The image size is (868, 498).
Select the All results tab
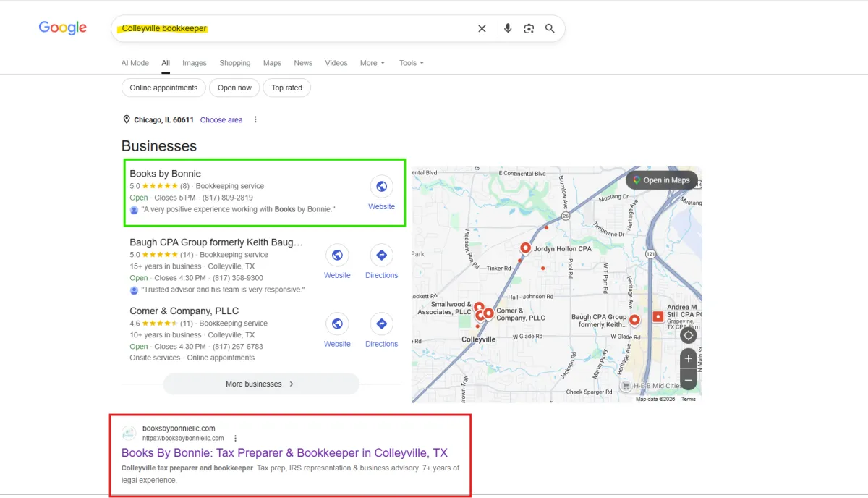click(x=166, y=63)
